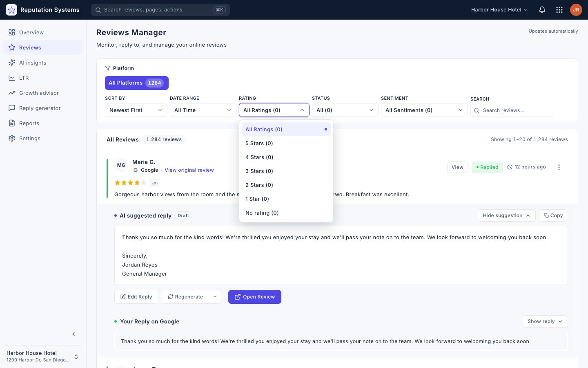Viewport: 588px width, 368px height.
Task: Expand the Regenerate options arrow
Action: [x=215, y=297]
